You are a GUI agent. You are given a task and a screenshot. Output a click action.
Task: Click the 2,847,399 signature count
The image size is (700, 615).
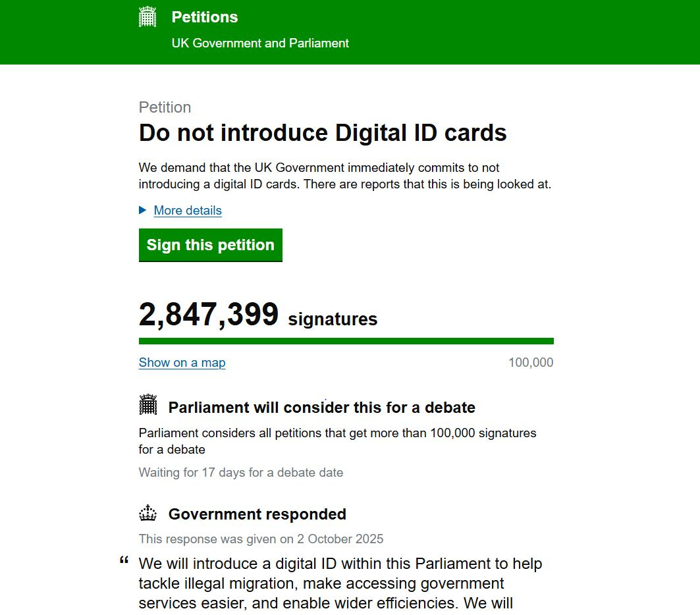[209, 315]
